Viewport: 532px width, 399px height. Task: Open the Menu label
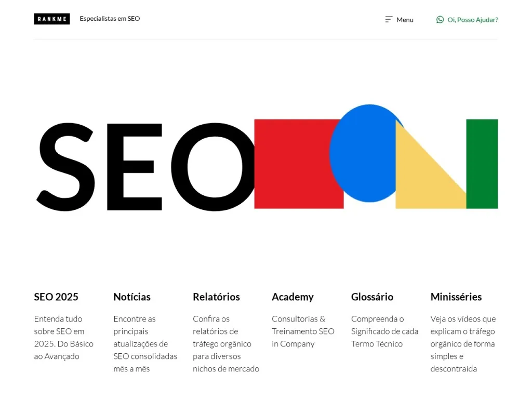(405, 20)
